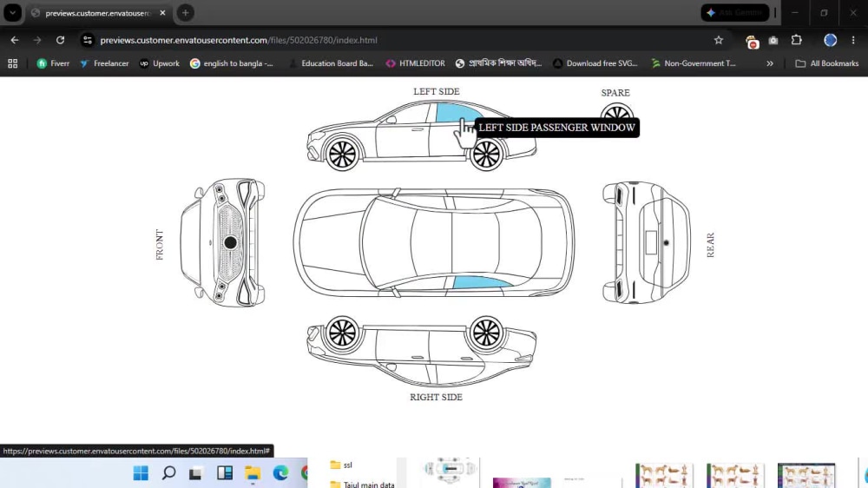
Task: Click the RIGHT SIDE label
Action: 436,397
